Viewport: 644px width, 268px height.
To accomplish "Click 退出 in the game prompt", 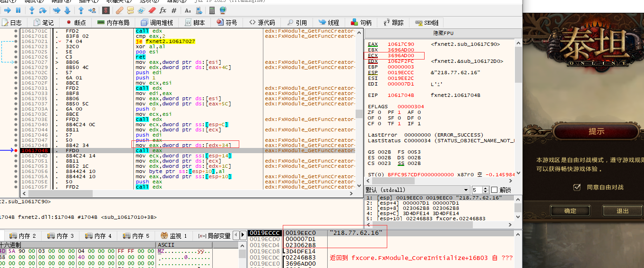I will [x=623, y=211].
